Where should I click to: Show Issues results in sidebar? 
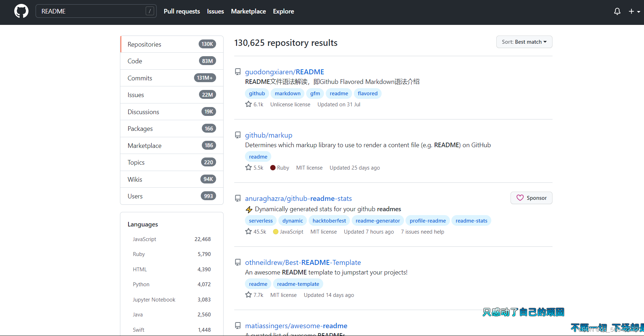[x=172, y=95]
